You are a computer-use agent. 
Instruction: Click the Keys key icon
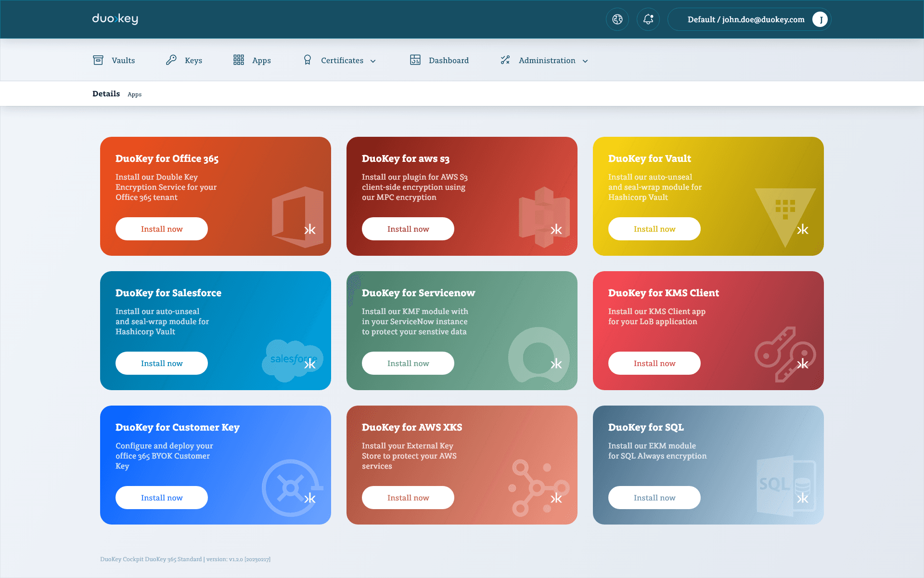point(171,60)
